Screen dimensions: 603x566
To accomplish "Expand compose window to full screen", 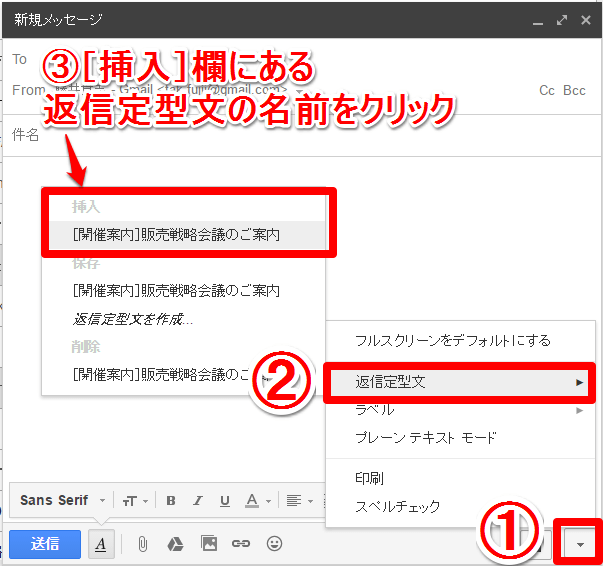I will coord(562,20).
